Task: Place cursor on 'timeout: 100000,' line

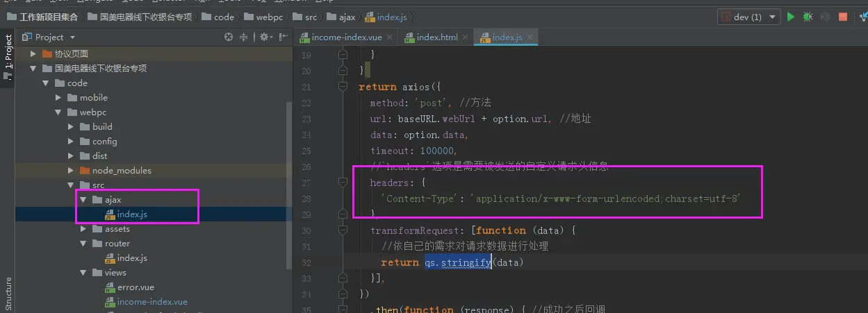Action: 413,151
